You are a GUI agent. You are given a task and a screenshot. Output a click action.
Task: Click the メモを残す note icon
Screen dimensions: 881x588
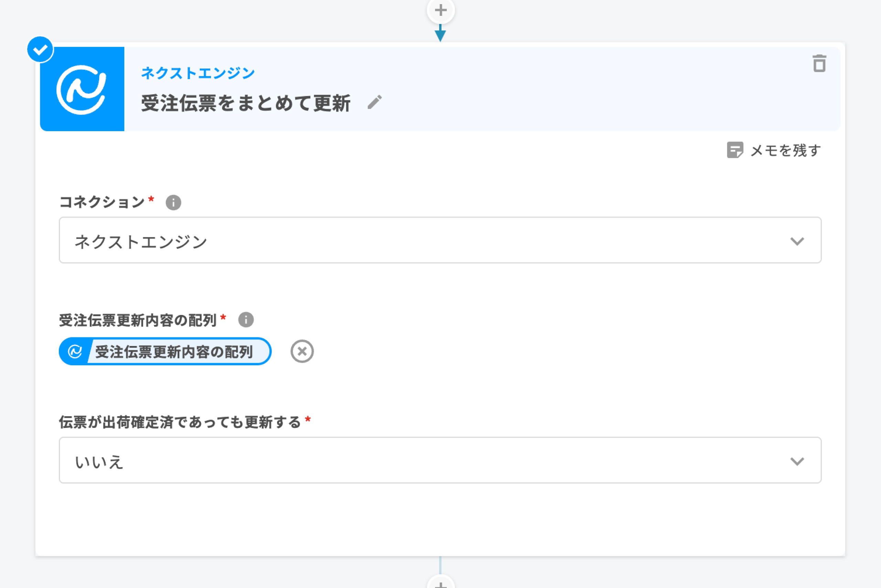(734, 150)
